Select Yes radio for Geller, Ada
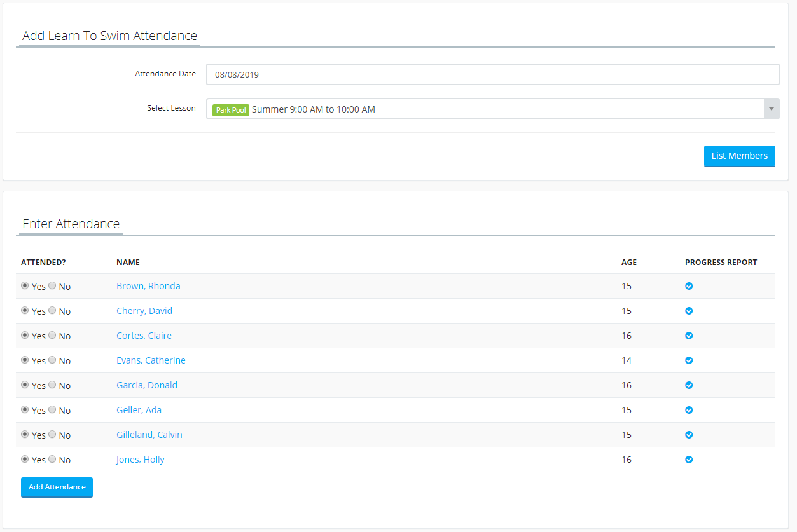Image resolution: width=797 pixels, height=532 pixels. pyautogui.click(x=25, y=409)
